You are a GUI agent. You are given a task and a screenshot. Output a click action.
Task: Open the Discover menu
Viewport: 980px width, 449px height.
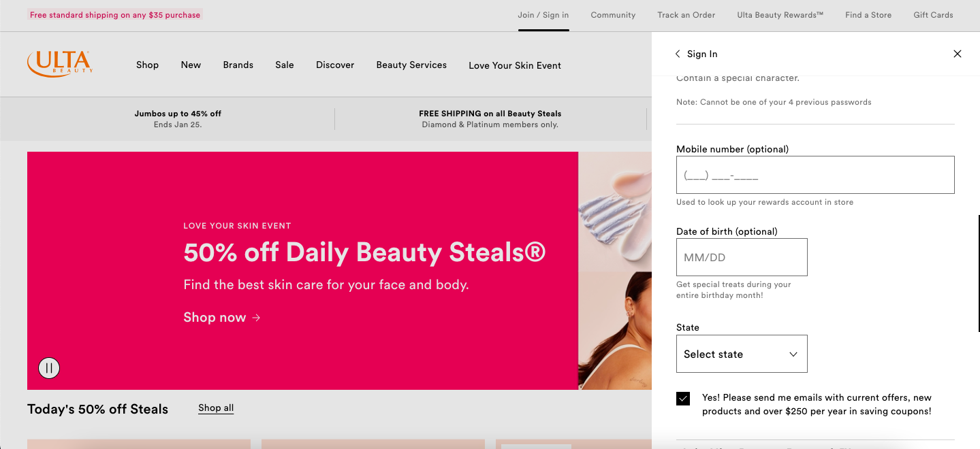[335, 65]
